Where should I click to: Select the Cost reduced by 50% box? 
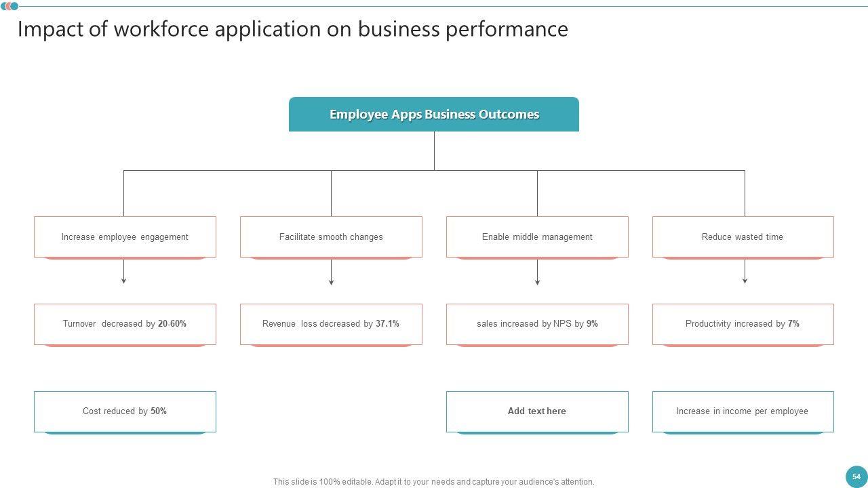125,411
